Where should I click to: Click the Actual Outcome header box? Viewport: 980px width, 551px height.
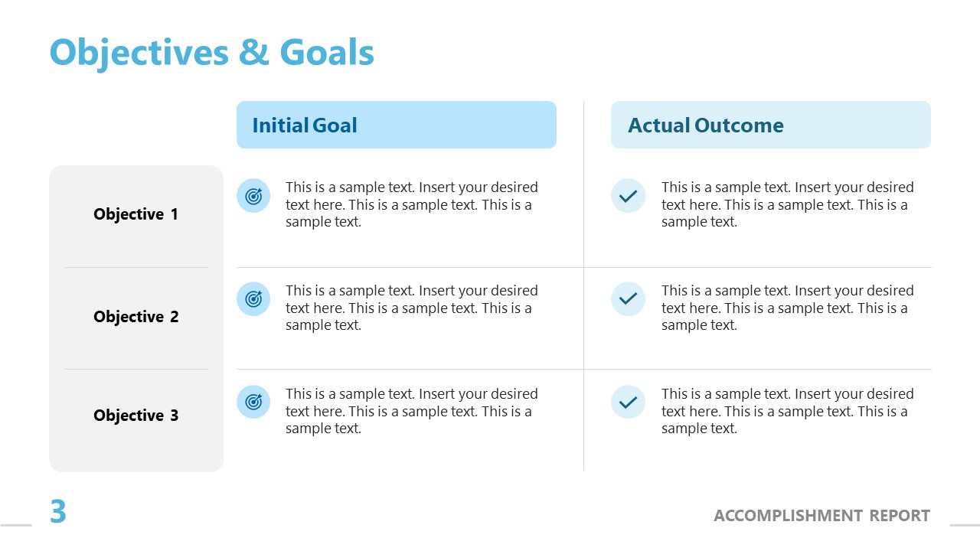click(x=770, y=125)
